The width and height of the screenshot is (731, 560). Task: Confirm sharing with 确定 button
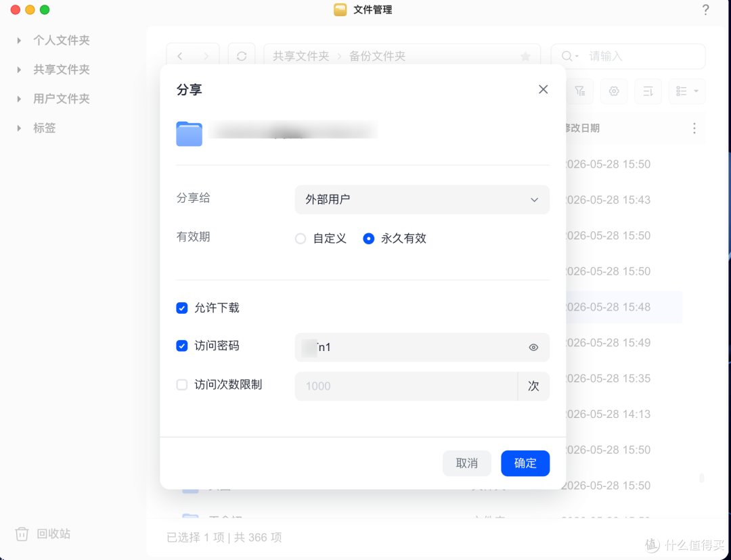pyautogui.click(x=525, y=463)
